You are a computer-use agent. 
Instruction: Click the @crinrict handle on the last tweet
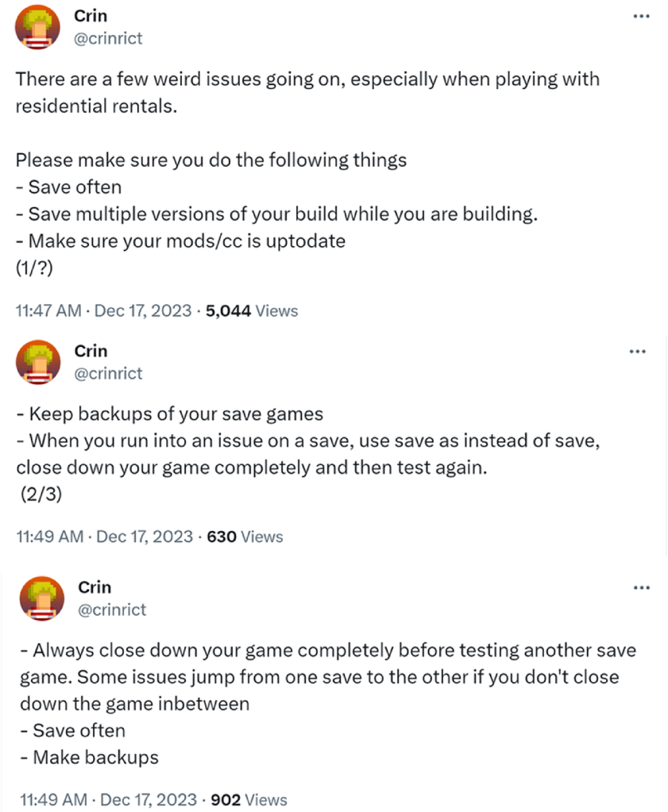tap(112, 609)
